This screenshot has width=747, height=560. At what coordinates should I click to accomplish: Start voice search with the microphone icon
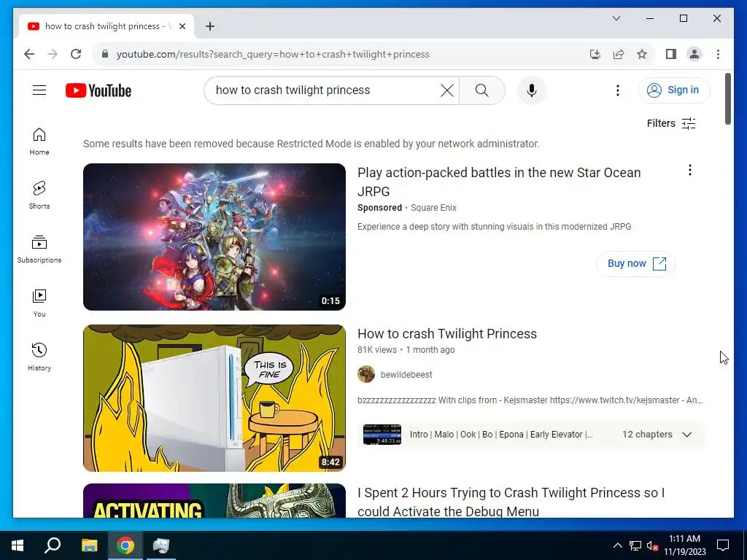tap(532, 90)
